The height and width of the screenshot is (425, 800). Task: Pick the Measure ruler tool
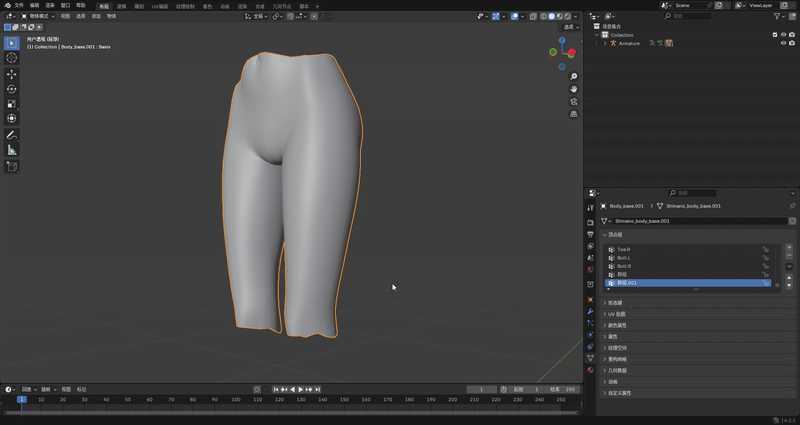[x=12, y=150]
